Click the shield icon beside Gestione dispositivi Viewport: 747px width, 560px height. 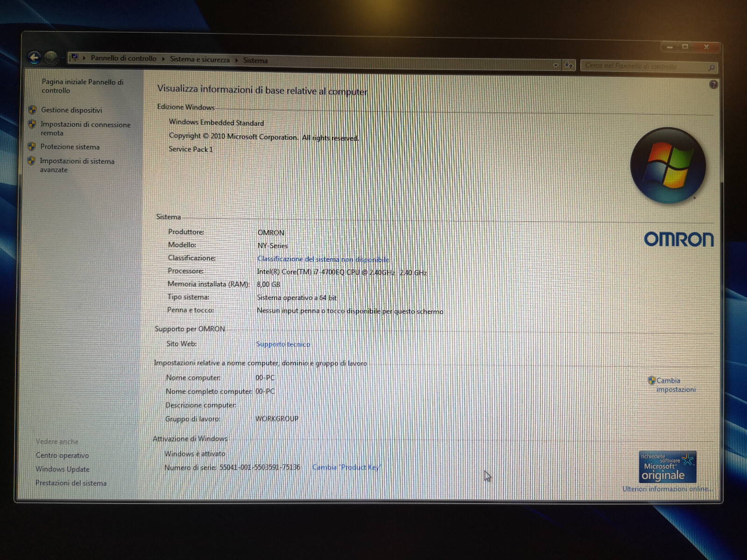click(32, 110)
